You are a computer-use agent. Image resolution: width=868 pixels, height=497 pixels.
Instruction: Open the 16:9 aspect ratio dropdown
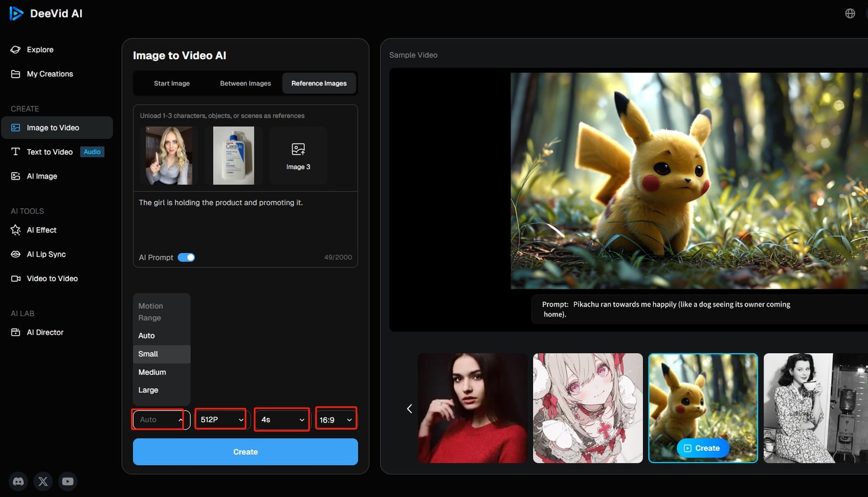(x=335, y=418)
